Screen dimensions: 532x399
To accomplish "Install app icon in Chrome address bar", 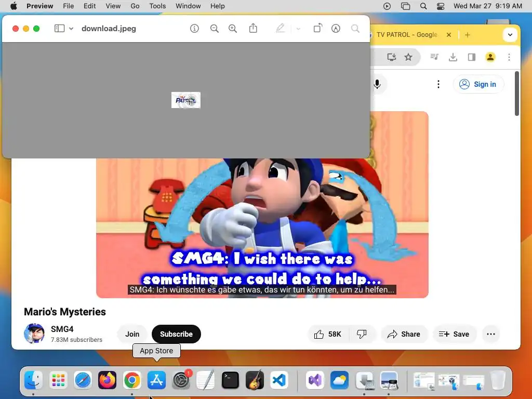I will coord(392,57).
